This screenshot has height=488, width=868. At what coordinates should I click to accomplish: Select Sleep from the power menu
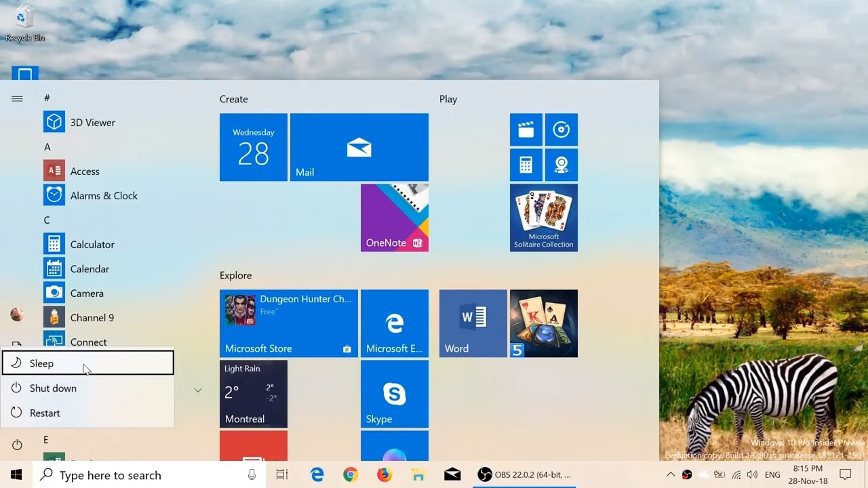point(88,363)
